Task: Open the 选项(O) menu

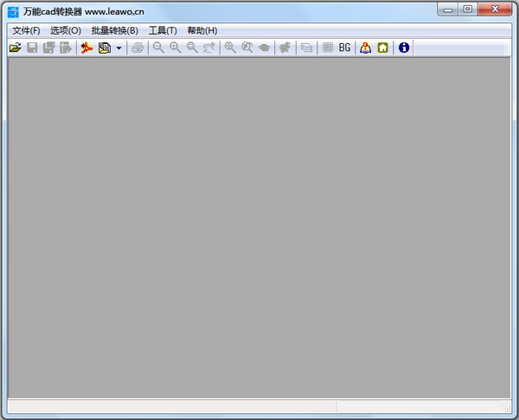Action: click(x=66, y=31)
